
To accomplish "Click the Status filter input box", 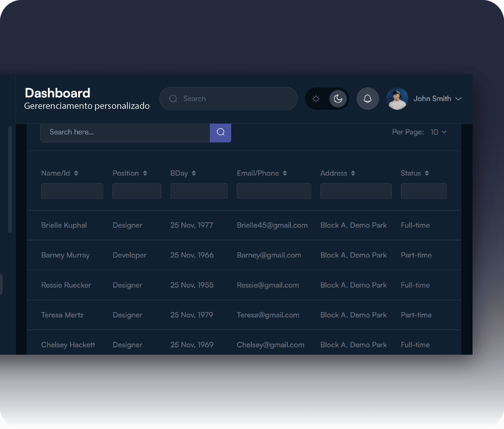I will point(424,191).
